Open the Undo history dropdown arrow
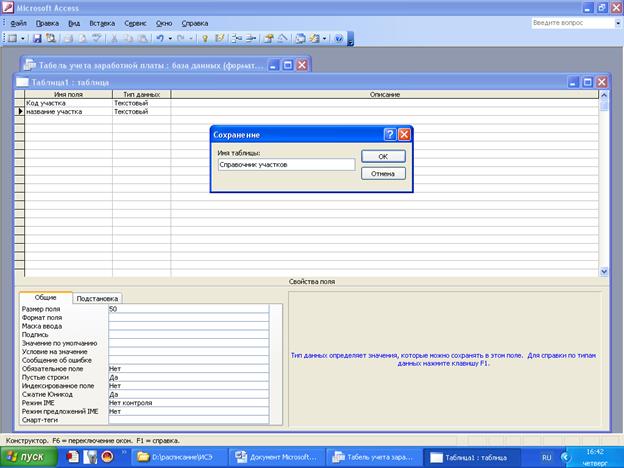624x468 pixels. click(170, 38)
